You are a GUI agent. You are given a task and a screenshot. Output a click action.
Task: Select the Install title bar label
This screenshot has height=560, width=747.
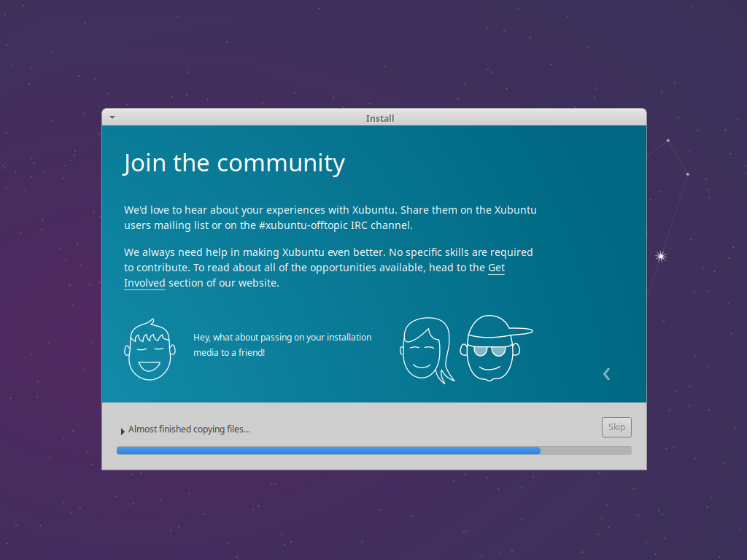[379, 117]
